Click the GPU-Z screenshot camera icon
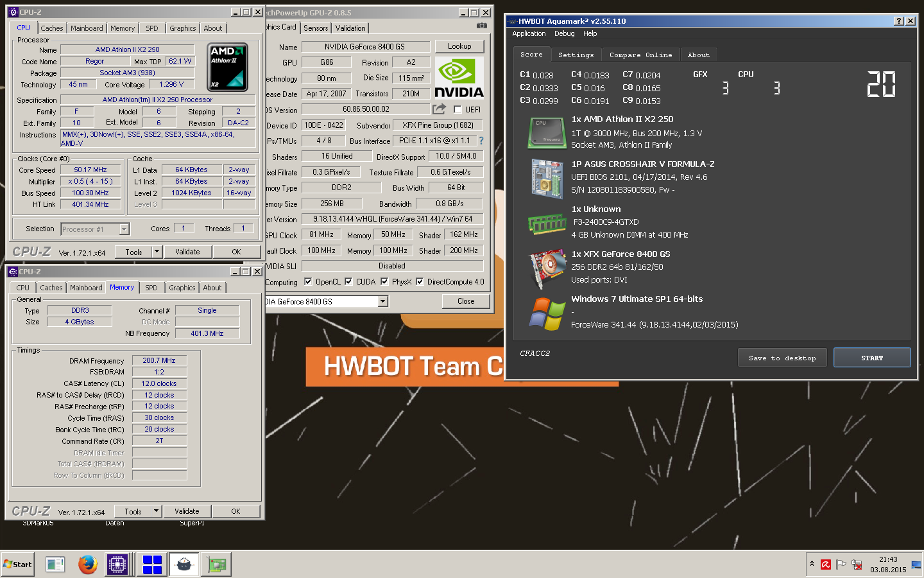Viewport: 924px width, 578px height. click(481, 26)
